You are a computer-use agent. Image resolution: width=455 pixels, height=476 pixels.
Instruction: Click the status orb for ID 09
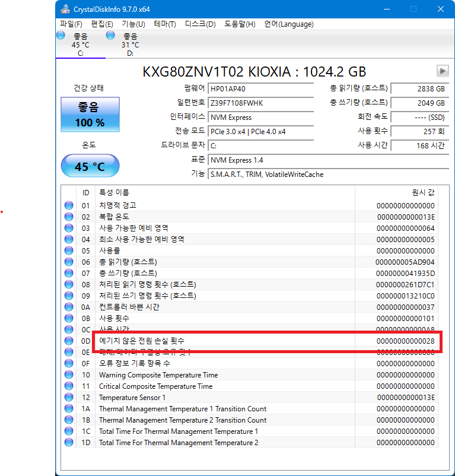[x=69, y=296]
